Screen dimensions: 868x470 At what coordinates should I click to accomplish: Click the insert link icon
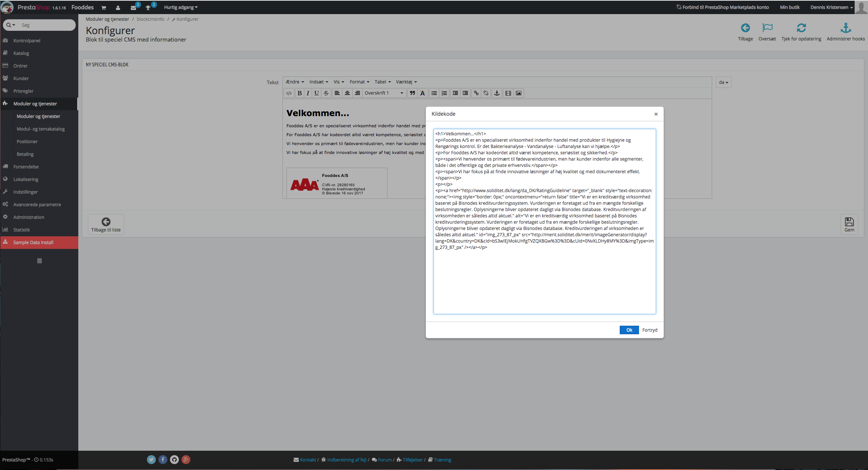(x=476, y=93)
